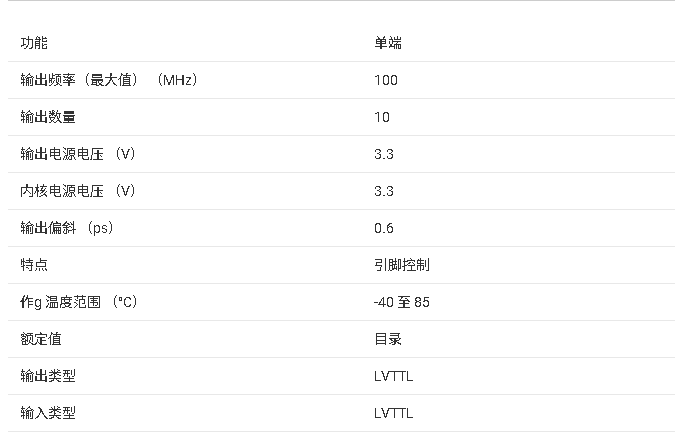678x432 pixels.
Task: Click the 功能 row label
Action: tap(34, 43)
